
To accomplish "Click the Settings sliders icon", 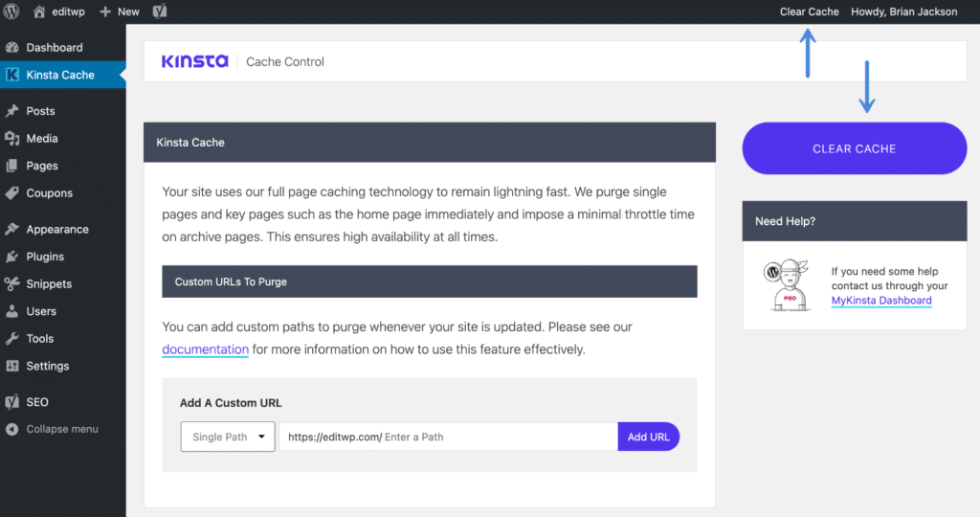I will (11, 366).
